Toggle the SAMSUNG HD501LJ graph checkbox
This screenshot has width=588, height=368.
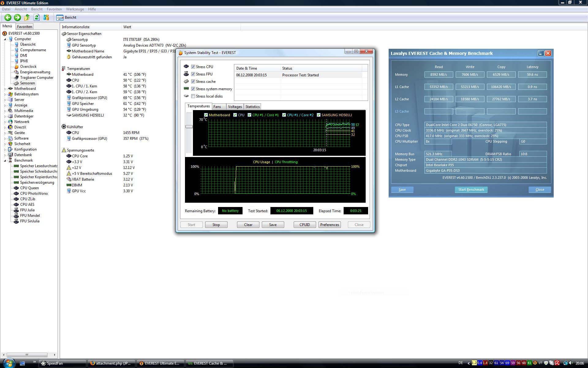(318, 115)
